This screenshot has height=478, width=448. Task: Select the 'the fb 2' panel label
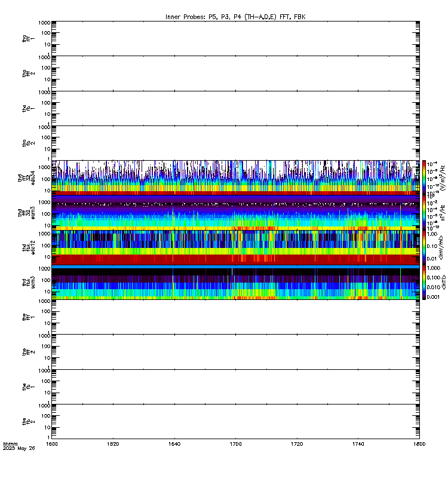click(x=28, y=422)
